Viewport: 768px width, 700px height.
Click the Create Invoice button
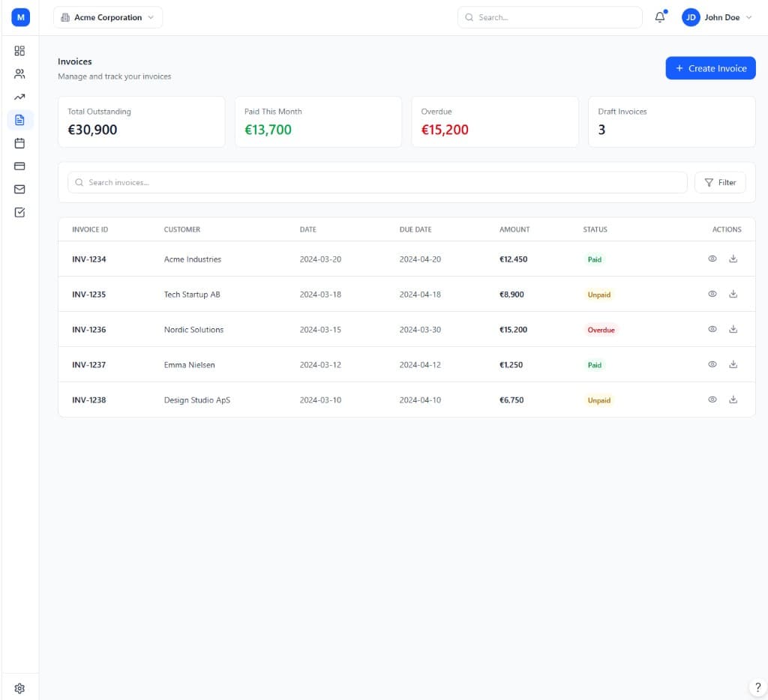coord(710,68)
